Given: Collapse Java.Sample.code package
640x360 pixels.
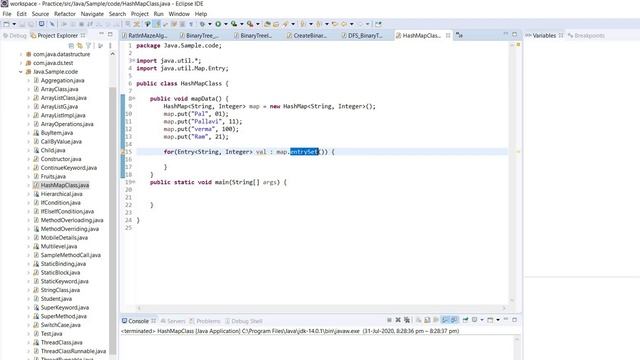Looking at the screenshot, I should [x=21, y=71].
